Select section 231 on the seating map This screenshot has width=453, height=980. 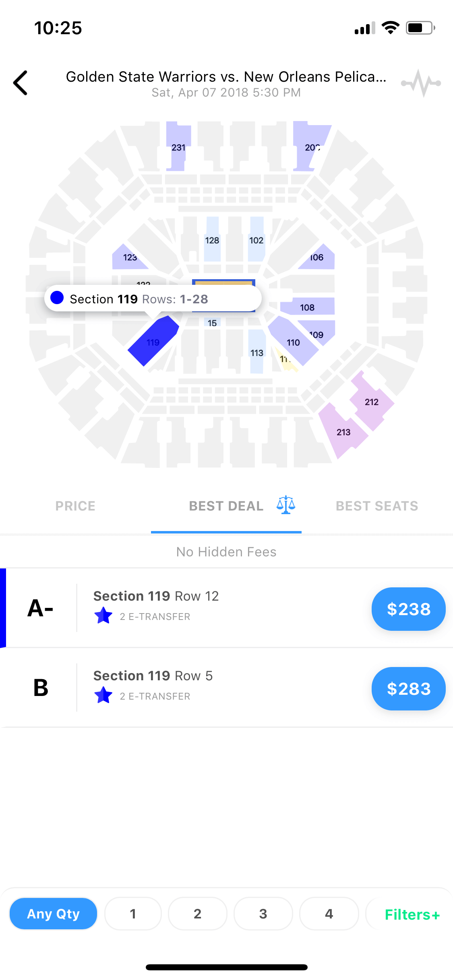click(178, 146)
